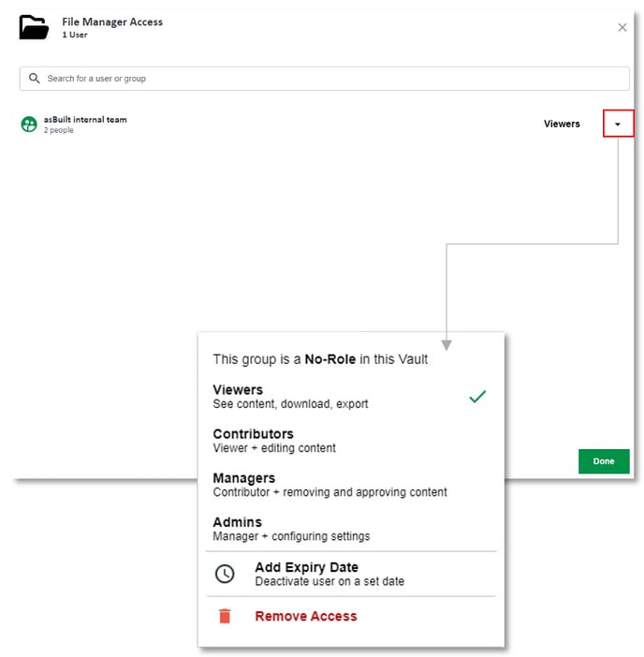
Task: Click the File Manager Access title
Action: click(112, 22)
